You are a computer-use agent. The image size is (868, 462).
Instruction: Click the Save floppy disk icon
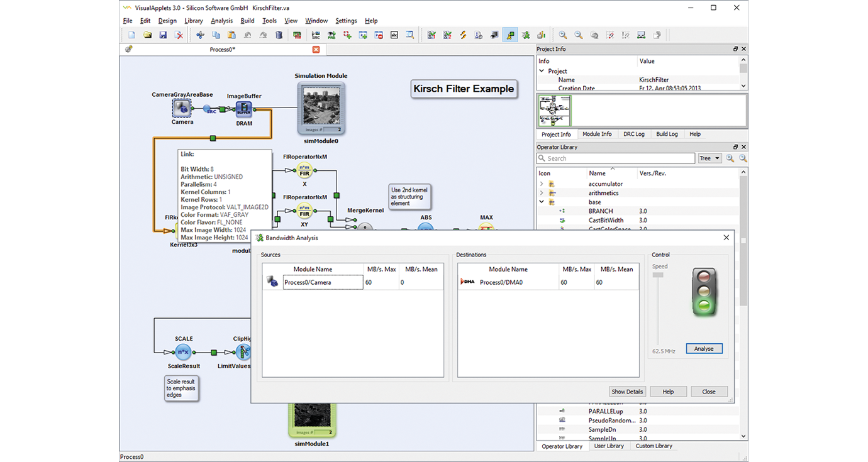[163, 35]
